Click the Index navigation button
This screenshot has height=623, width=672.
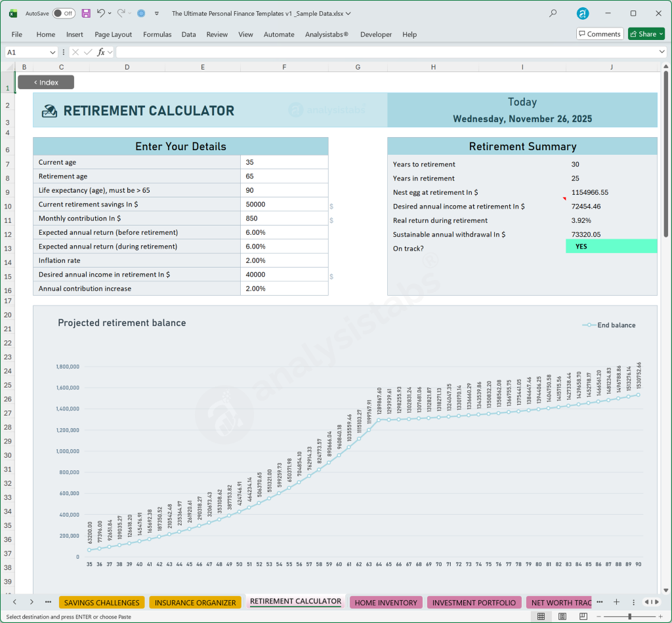[x=45, y=82]
